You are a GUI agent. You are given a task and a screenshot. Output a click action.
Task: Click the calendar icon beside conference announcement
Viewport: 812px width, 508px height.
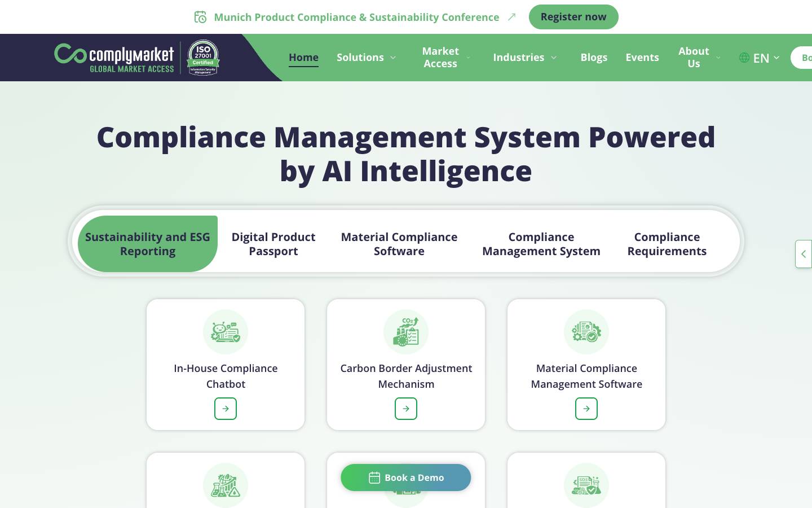pyautogui.click(x=200, y=17)
